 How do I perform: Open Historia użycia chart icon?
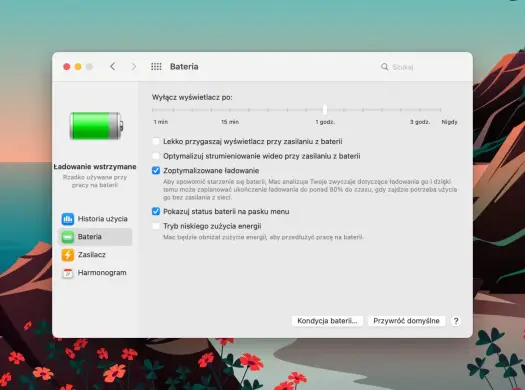pyautogui.click(x=68, y=219)
